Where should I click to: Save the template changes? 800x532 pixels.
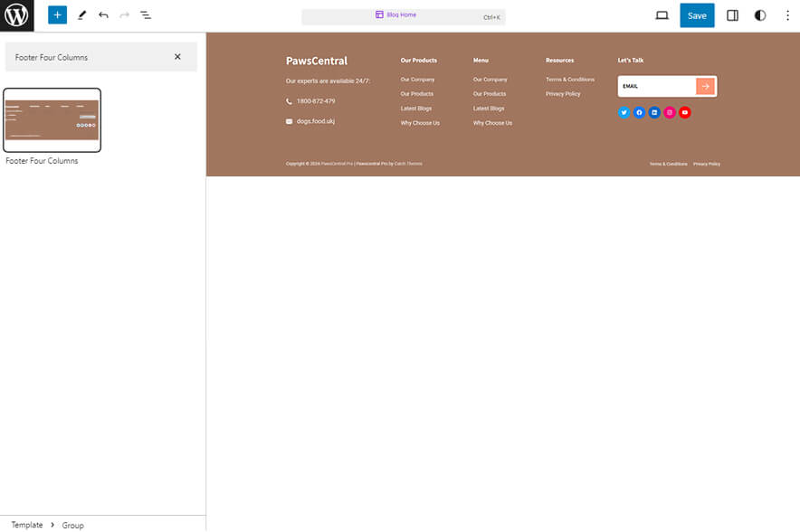[697, 15]
